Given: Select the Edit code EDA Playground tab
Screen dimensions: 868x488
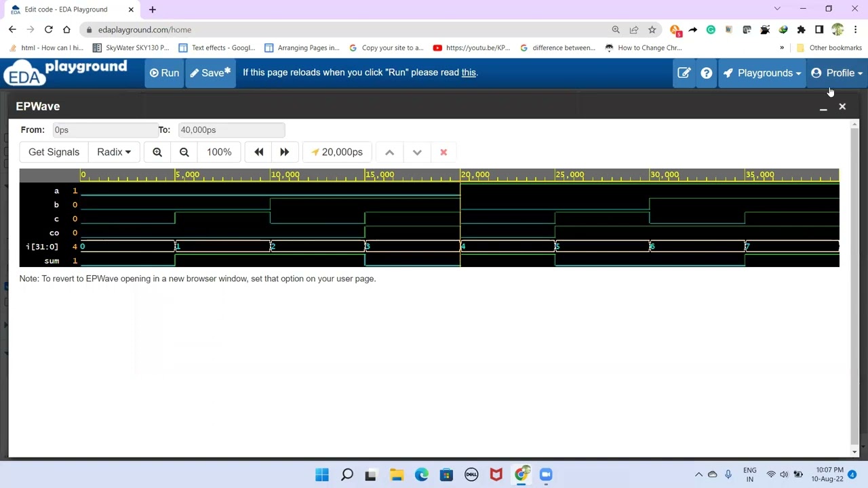Looking at the screenshot, I should click(70, 9).
